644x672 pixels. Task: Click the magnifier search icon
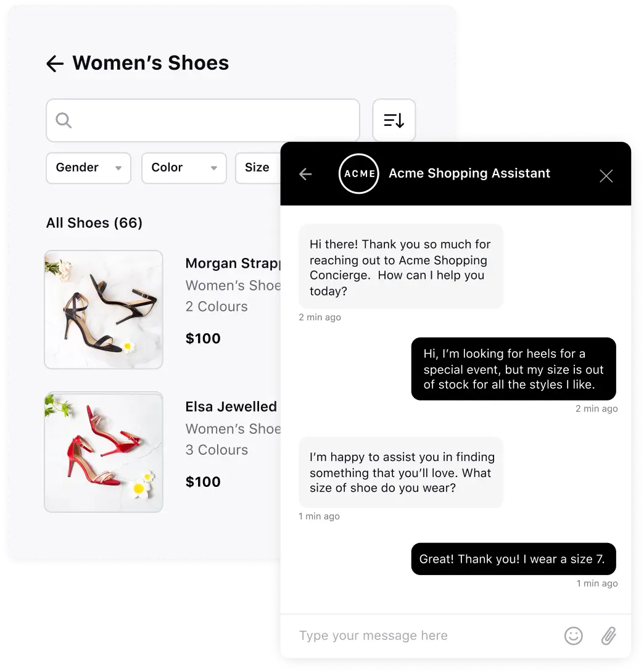[64, 120]
